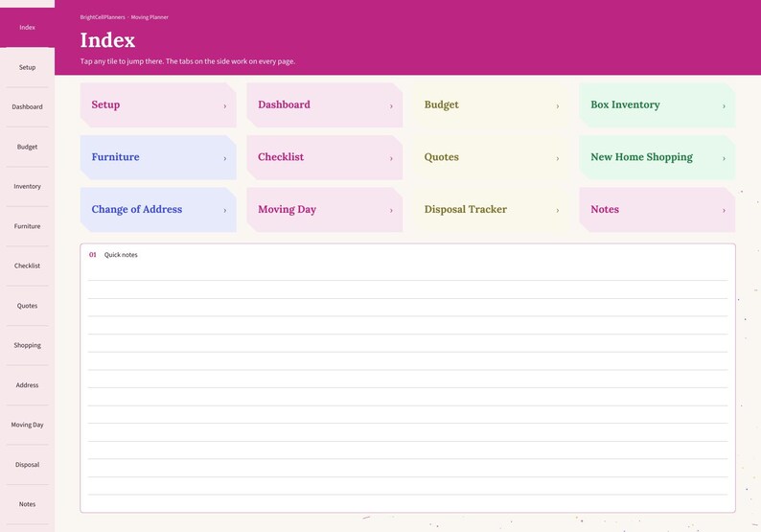
Task: Open the Notes tile
Action: pos(657,210)
